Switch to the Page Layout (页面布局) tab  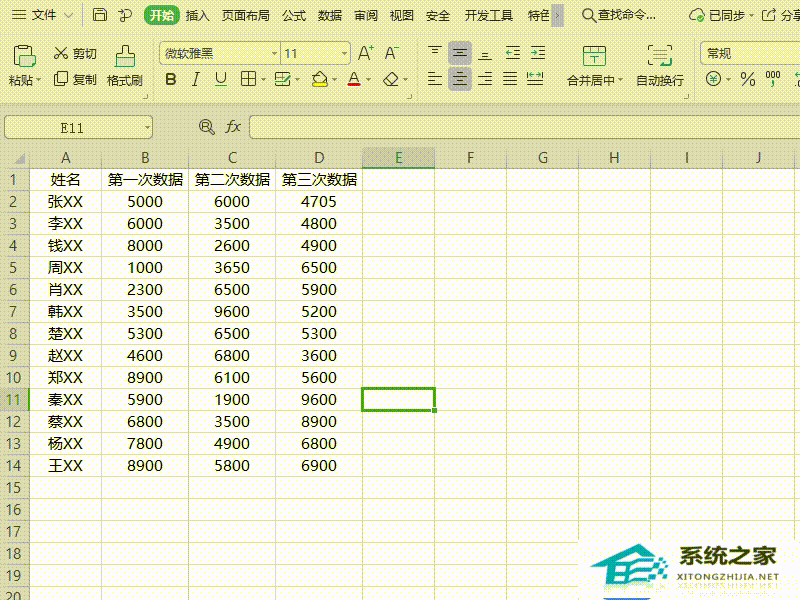coord(245,15)
